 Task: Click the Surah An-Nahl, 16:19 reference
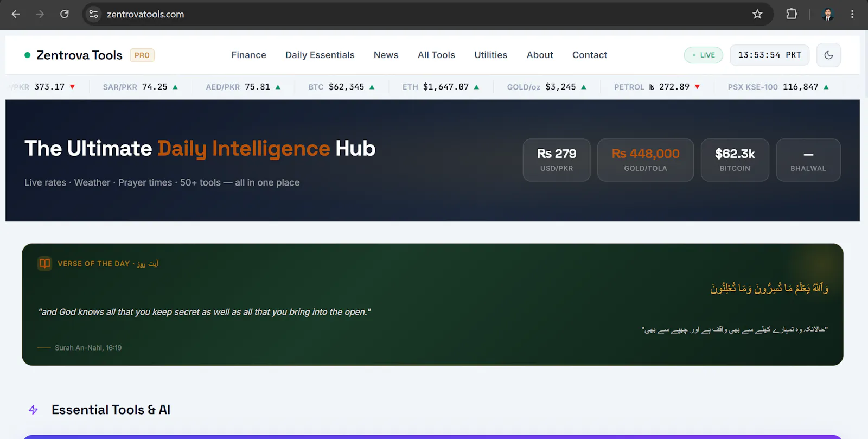(88, 348)
